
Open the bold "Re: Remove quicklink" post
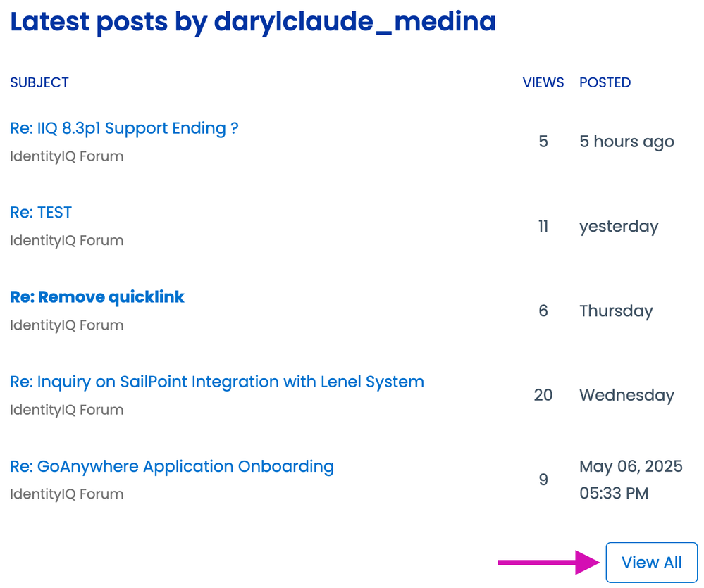(x=97, y=297)
